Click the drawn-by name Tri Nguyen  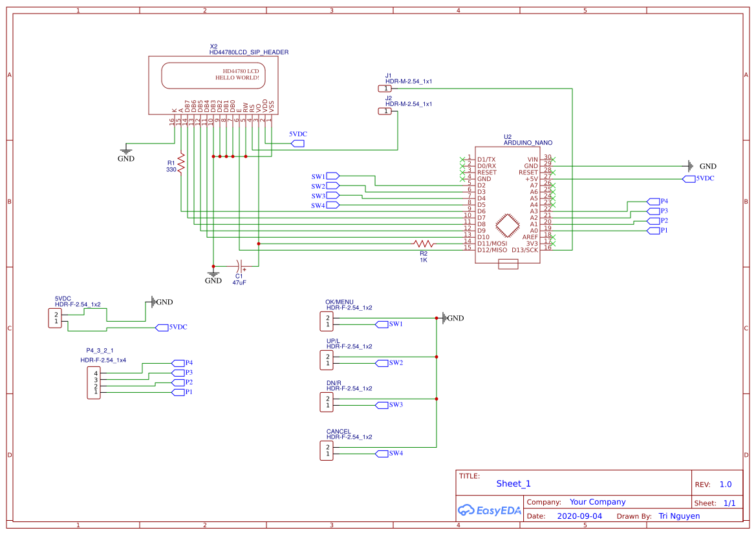click(678, 516)
